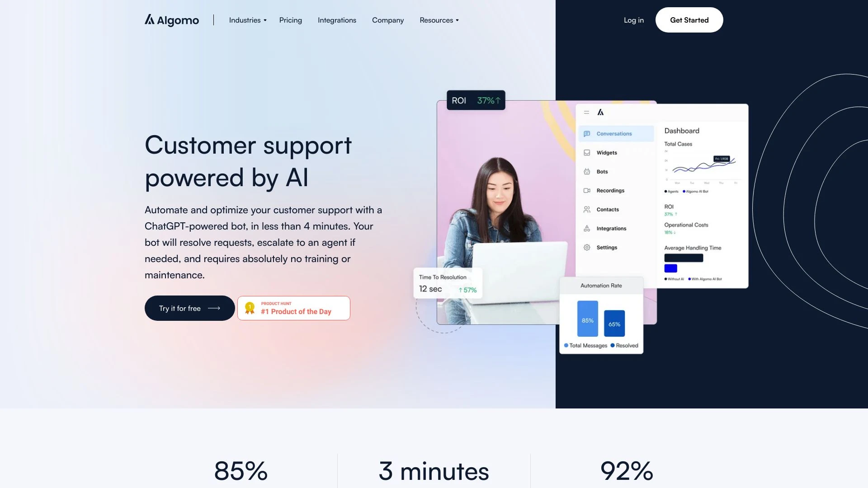The image size is (868, 488).
Task: Expand the Industries dropdown menu
Action: 247,20
